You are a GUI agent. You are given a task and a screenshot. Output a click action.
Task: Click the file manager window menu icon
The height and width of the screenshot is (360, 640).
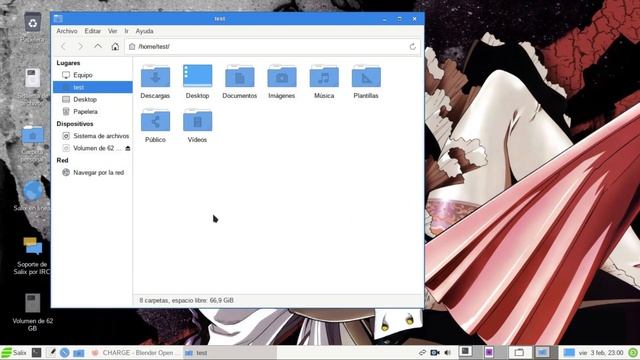tap(58, 18)
